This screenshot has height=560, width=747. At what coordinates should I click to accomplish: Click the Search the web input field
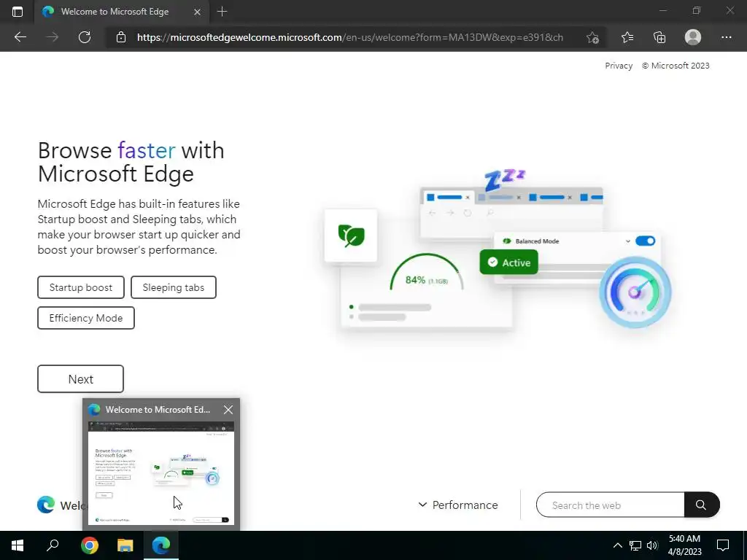pos(611,505)
